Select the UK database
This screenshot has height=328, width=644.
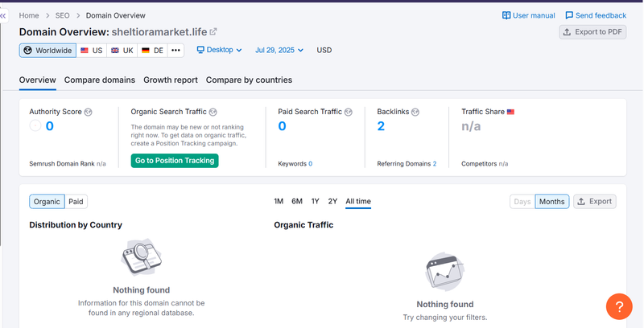click(x=122, y=51)
